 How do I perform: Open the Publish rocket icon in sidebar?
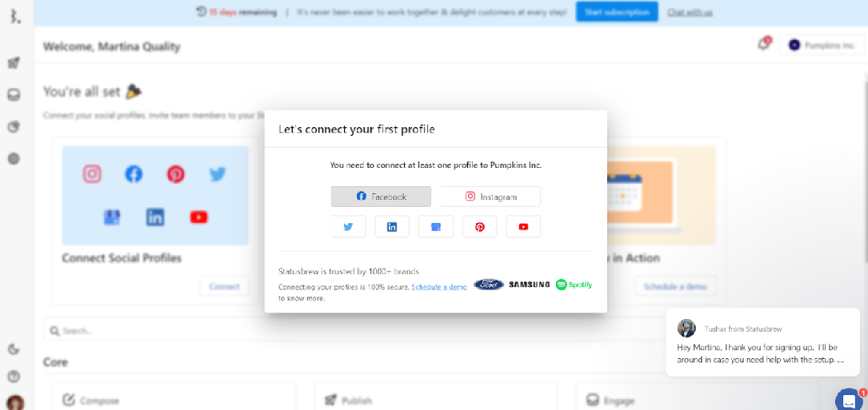click(14, 63)
